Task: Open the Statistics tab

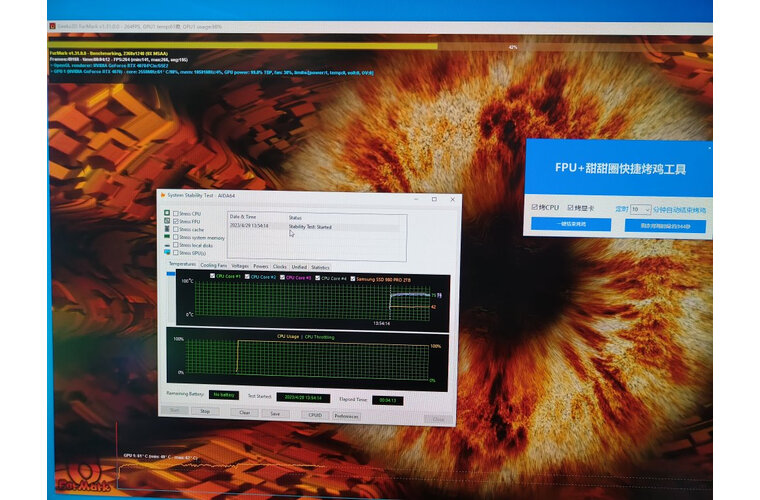Action: click(320, 267)
